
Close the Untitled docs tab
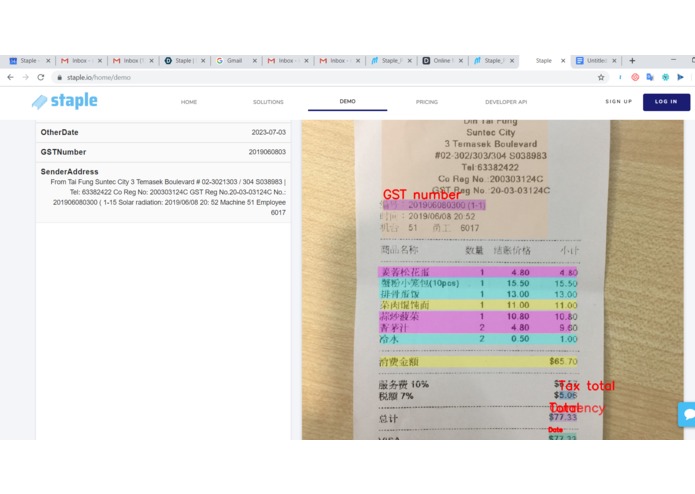614,61
